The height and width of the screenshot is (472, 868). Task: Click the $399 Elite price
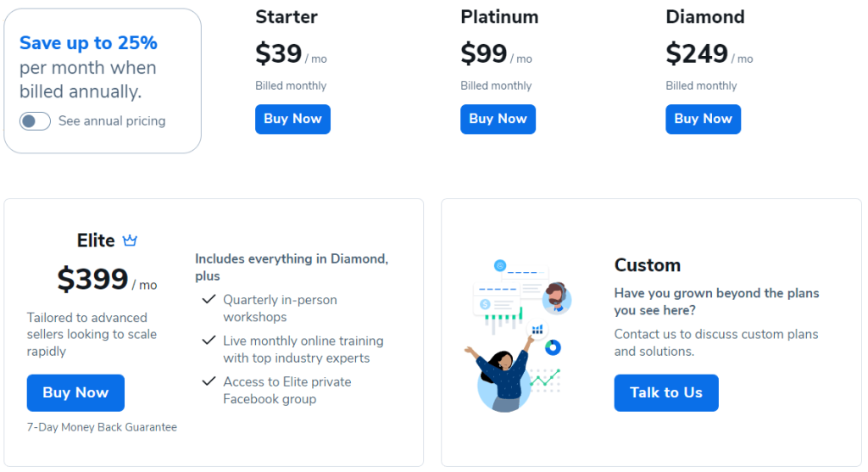pos(93,278)
